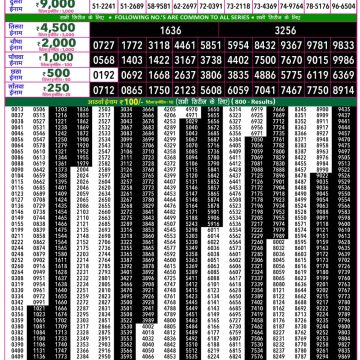Click the number 6119

pos(317,75)
